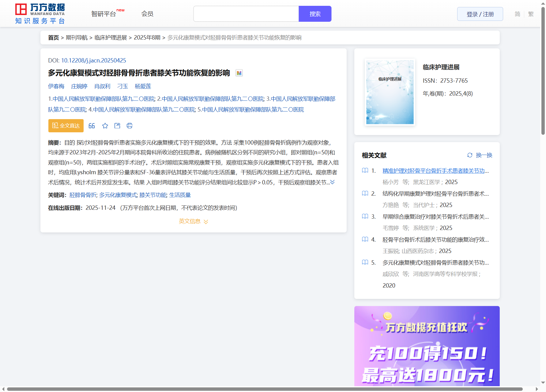
Task: Click the share export icon
Action: (117, 126)
